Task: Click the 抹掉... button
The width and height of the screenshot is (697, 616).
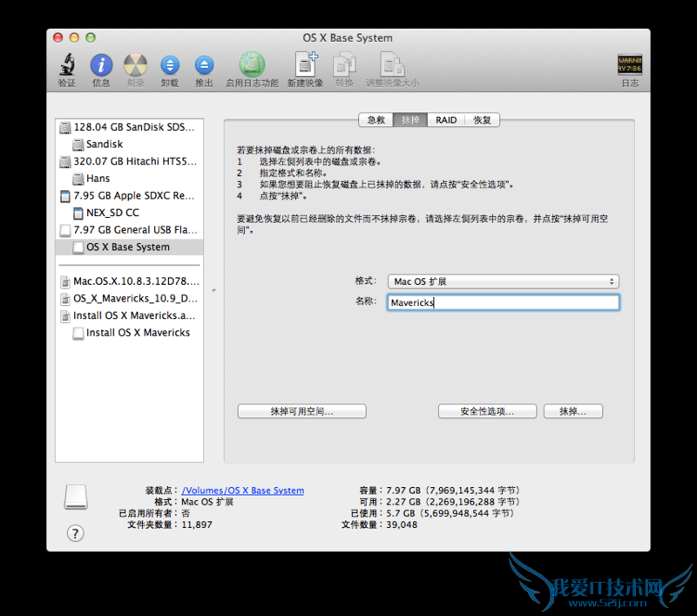Action: (572, 411)
